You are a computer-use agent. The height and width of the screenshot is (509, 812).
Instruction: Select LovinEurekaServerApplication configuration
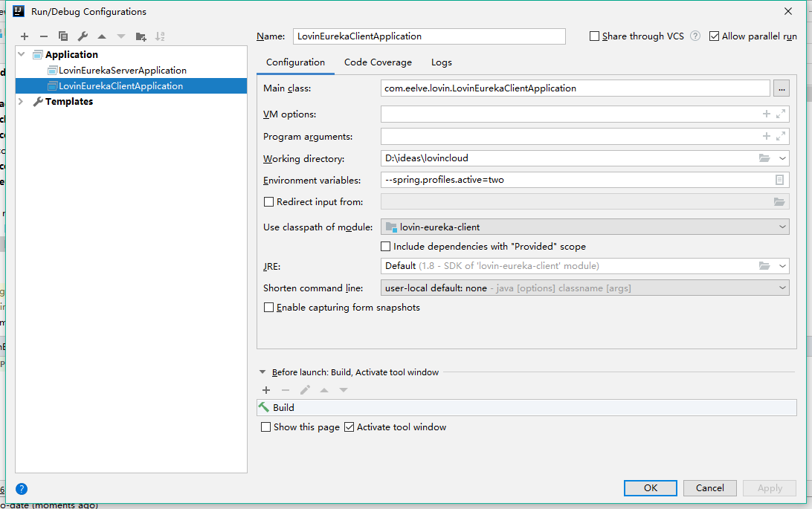tap(123, 71)
